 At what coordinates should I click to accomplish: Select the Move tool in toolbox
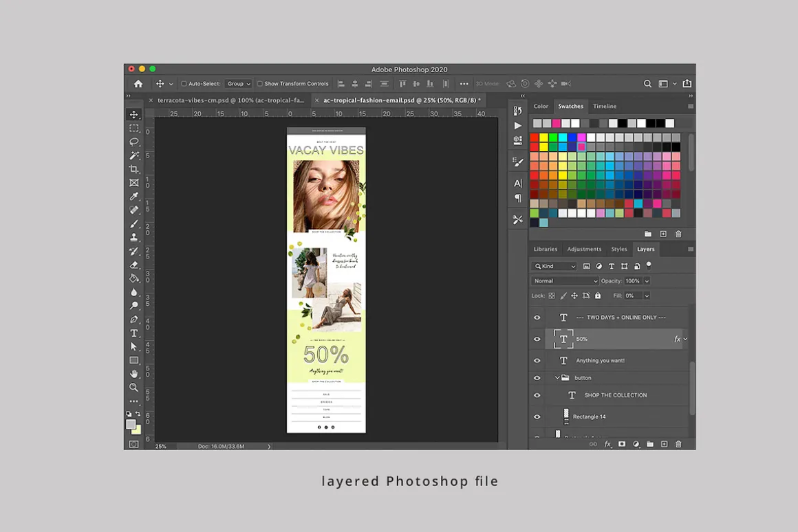click(x=134, y=114)
